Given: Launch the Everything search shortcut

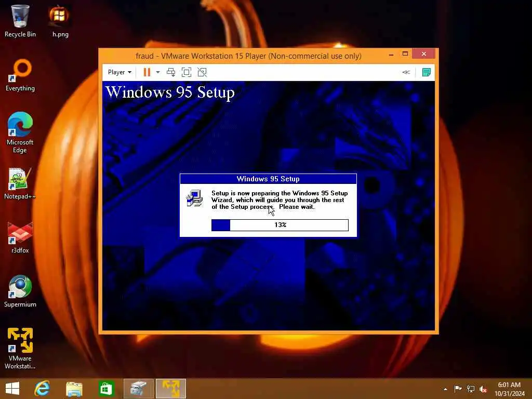Looking at the screenshot, I should point(20,75).
